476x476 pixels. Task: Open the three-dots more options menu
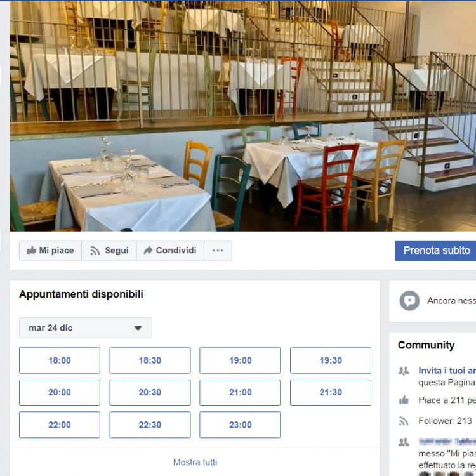click(x=218, y=251)
